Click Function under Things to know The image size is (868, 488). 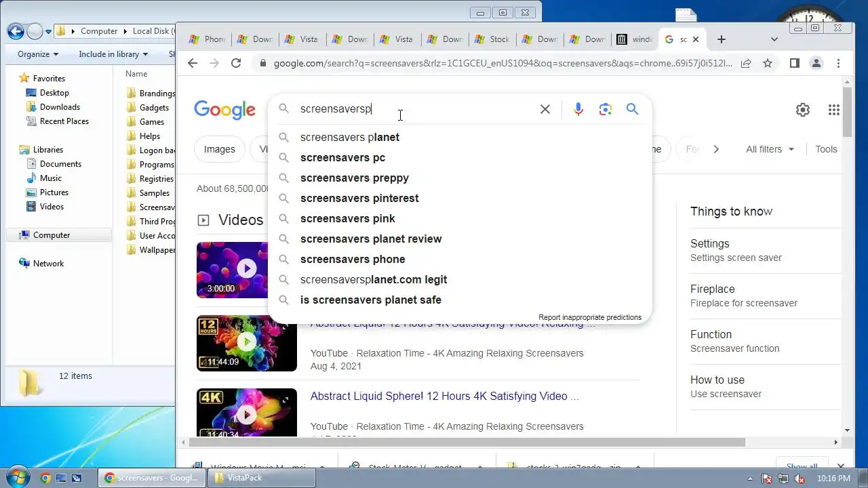[711, 335]
